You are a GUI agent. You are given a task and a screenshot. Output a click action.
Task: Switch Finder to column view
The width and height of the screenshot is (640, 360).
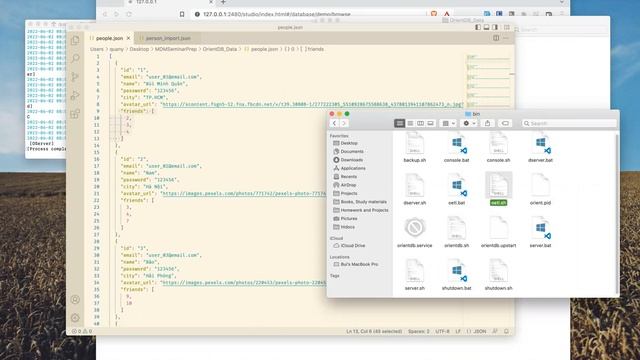[x=420, y=123]
